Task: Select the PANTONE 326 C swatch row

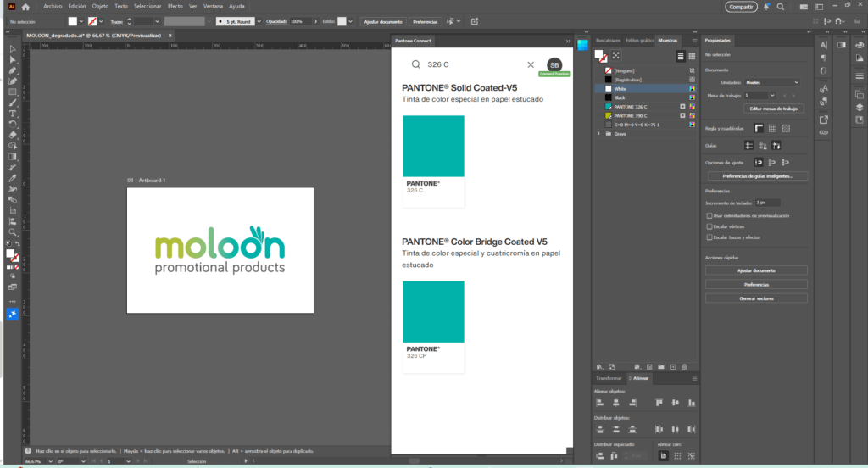Action: tap(645, 107)
